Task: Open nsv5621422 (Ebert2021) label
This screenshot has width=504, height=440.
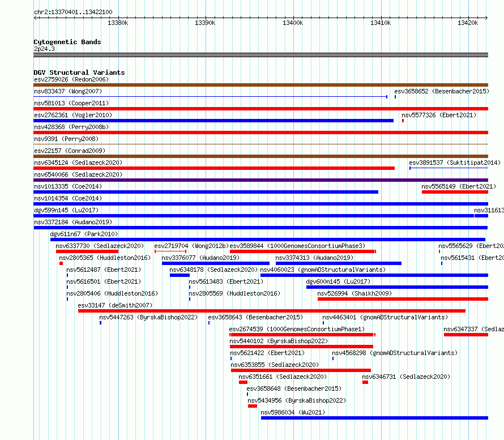Action: point(267,353)
